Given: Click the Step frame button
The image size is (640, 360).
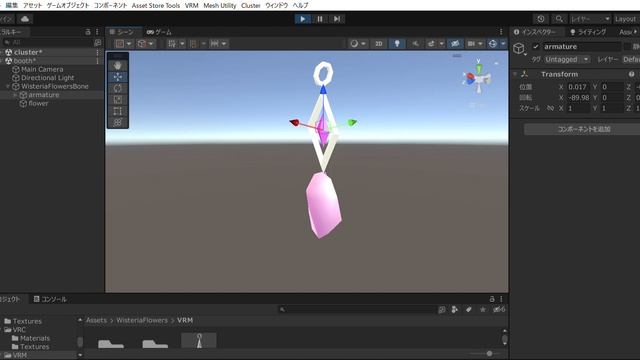Looking at the screenshot, I should click(337, 19).
